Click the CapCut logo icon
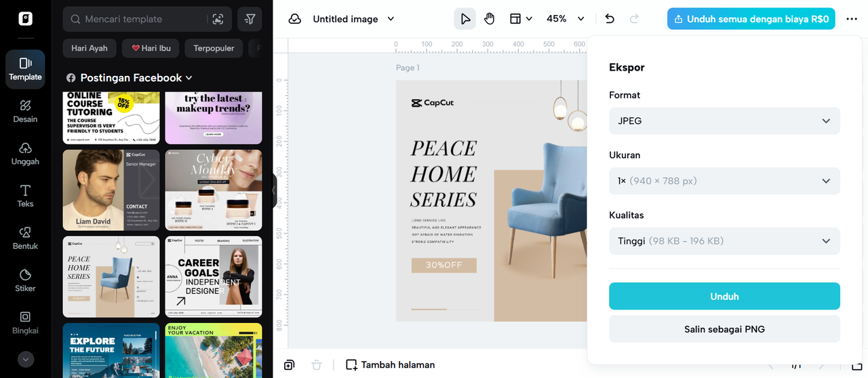 pos(25,19)
